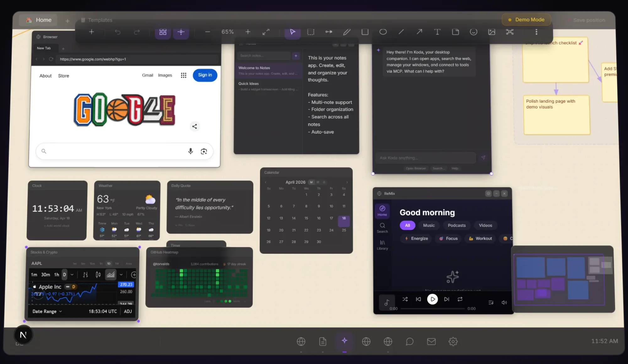628x364 pixels.
Task: Toggle shuffle in ReMix player
Action: click(405, 299)
